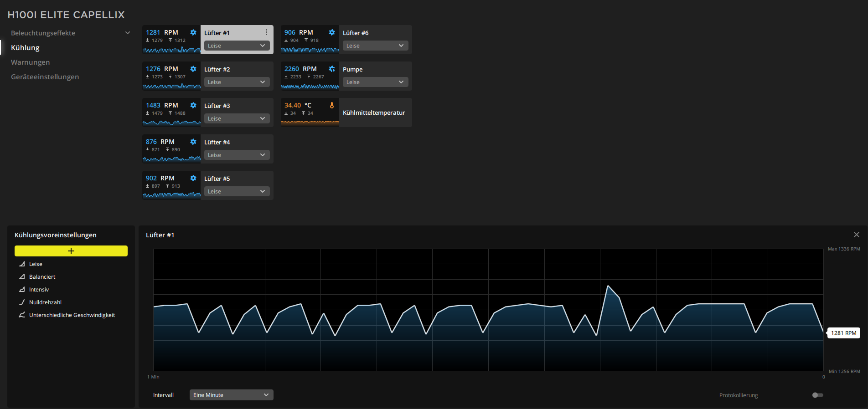
Task: Open three-dot options menu for Lüfter #1
Action: click(x=267, y=32)
